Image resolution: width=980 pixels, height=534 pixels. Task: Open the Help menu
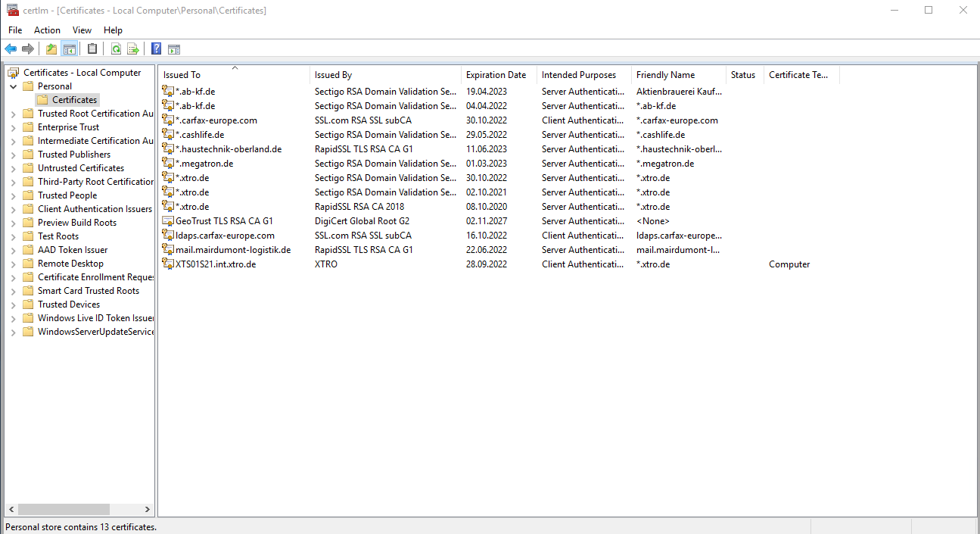[x=113, y=30]
